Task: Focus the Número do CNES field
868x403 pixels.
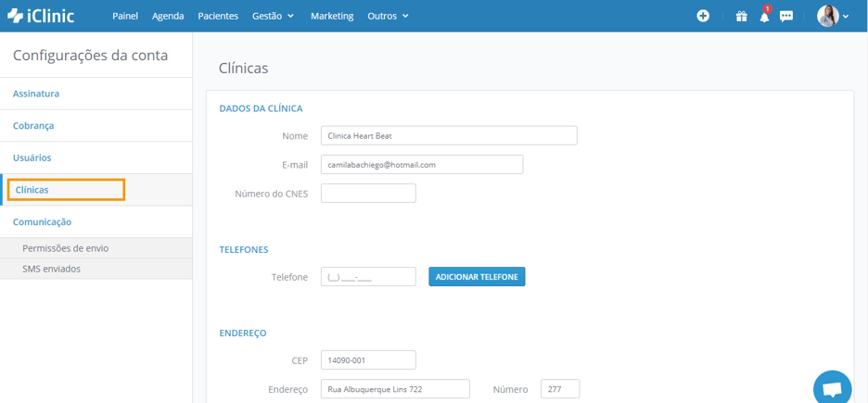Action: [368, 194]
